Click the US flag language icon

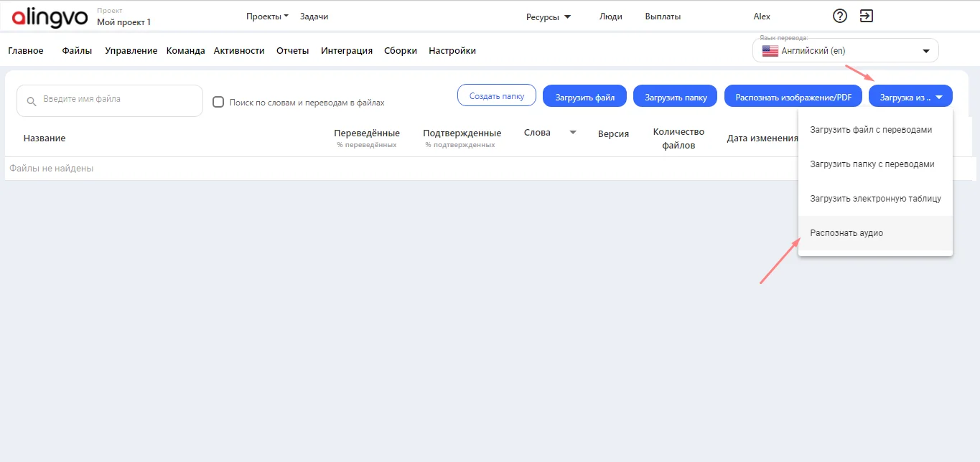coord(770,51)
